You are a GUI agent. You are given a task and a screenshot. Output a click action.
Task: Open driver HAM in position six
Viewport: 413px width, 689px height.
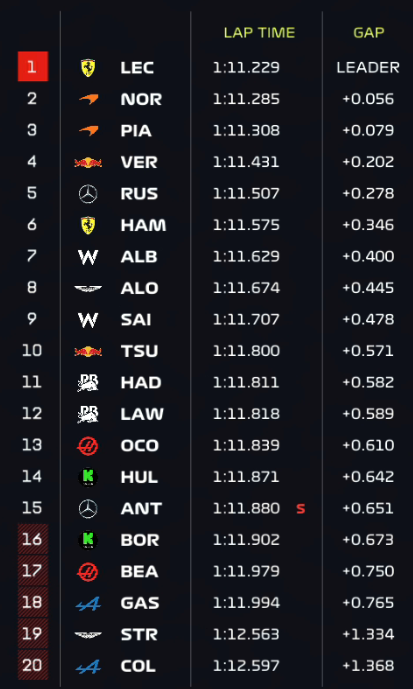pyautogui.click(x=143, y=225)
